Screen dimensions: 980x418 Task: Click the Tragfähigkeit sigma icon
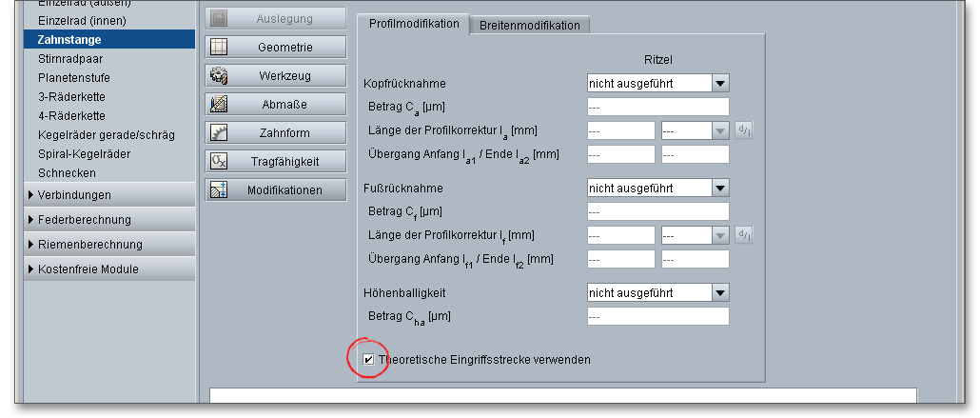tap(219, 161)
